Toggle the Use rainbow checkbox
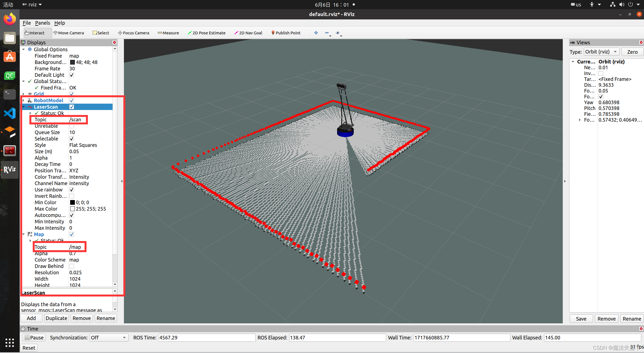 tap(72, 190)
